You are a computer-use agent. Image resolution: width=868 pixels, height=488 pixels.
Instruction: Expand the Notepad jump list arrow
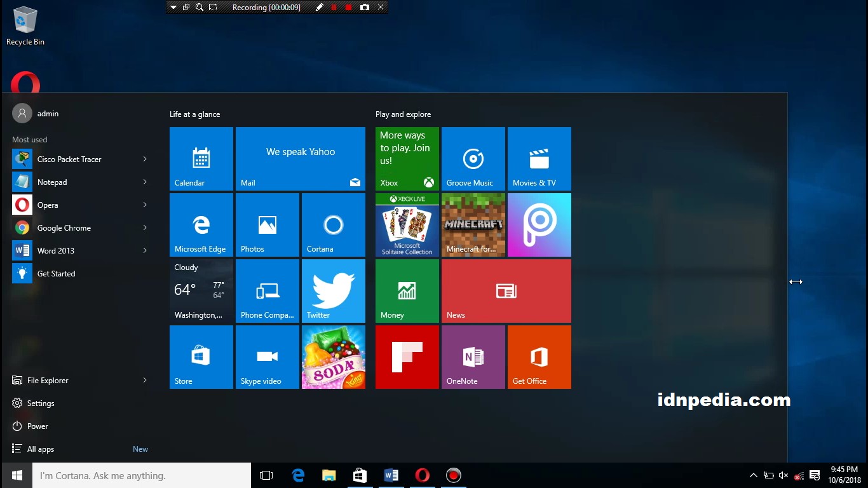[x=145, y=182]
